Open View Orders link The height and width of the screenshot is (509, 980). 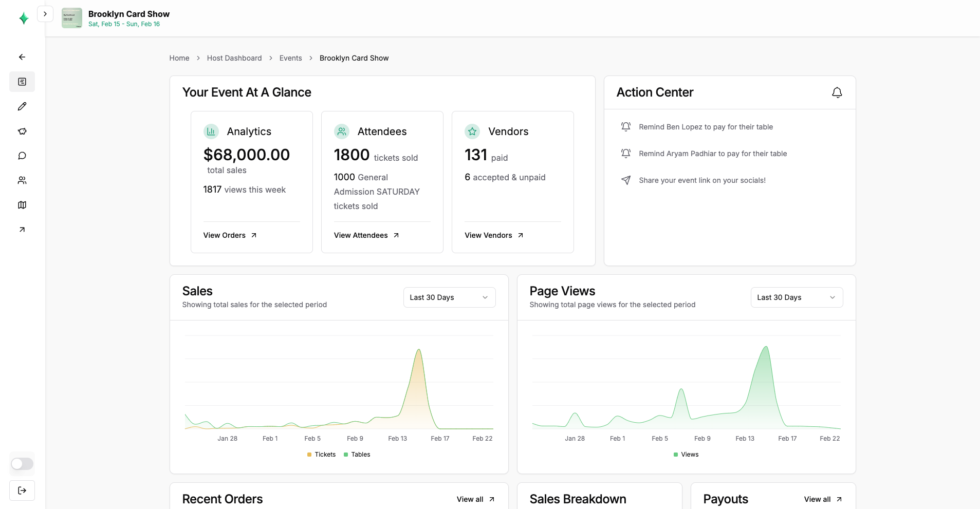[x=230, y=235]
